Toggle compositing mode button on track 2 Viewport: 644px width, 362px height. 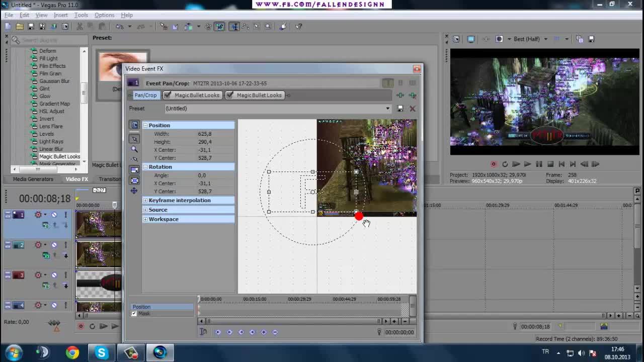point(46,255)
